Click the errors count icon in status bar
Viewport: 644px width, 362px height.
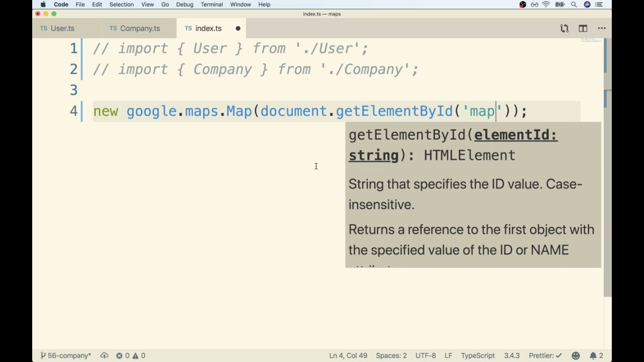pos(122,355)
